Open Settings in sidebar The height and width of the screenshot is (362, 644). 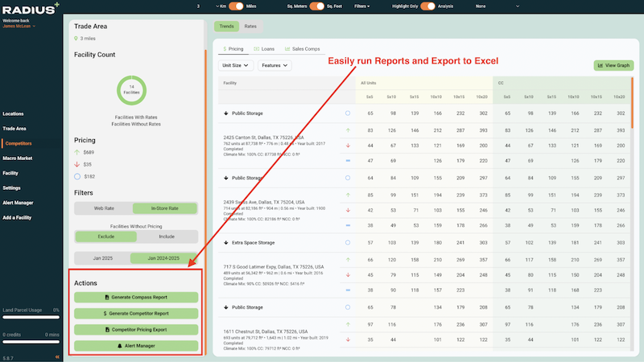(x=11, y=188)
